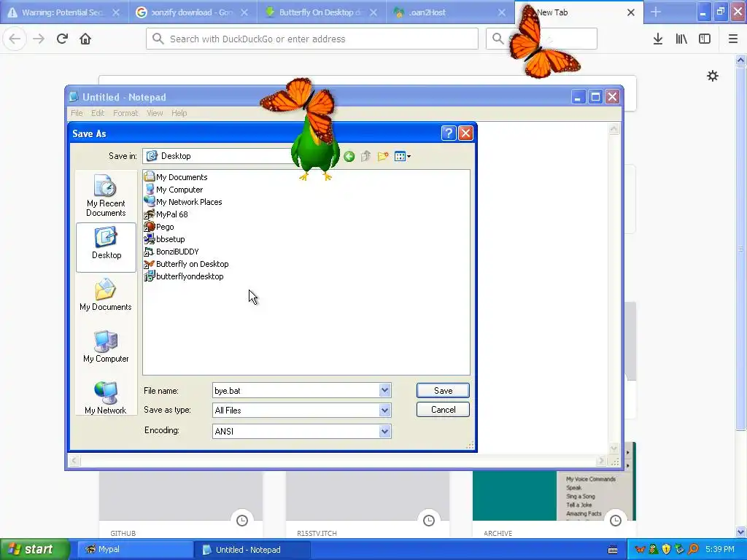Open the GITHUB top site tile
The height and width of the screenshot is (560, 747).
[x=181, y=503]
